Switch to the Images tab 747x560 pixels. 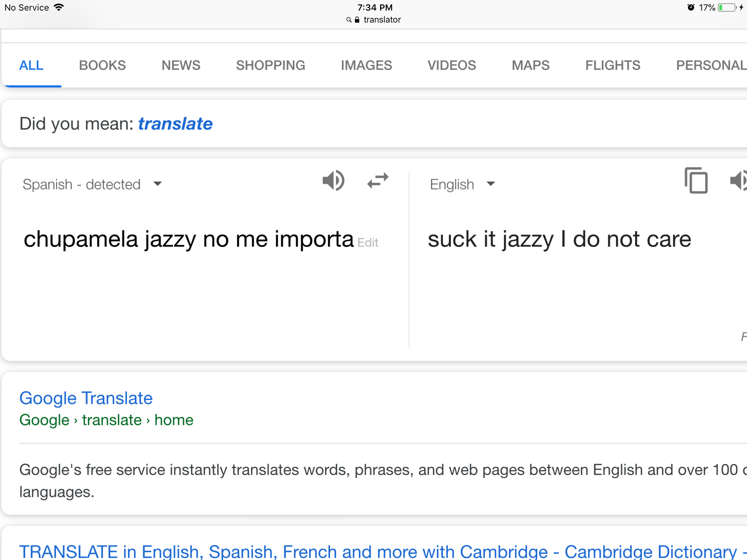(x=366, y=66)
